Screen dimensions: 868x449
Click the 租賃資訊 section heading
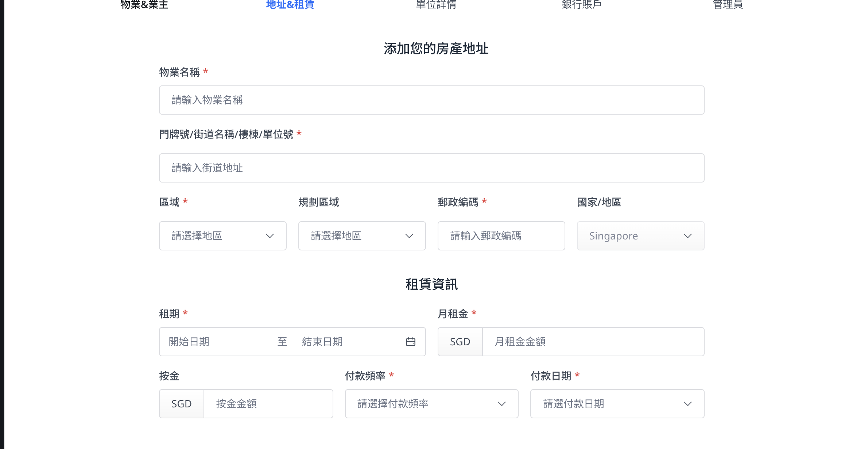click(432, 284)
